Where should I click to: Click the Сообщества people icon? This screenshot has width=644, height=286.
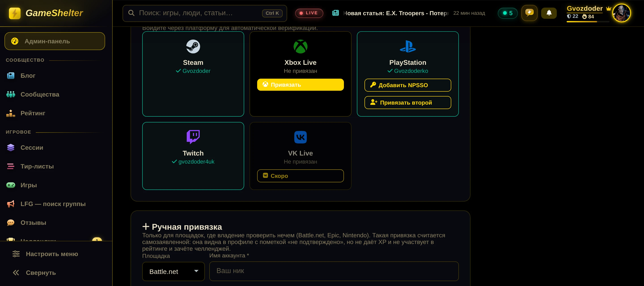[11, 95]
